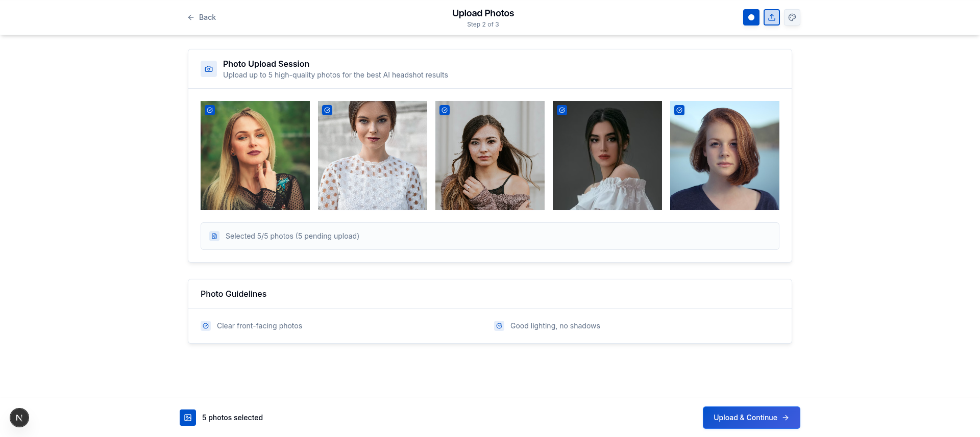Viewport: 980px width, 437px height.
Task: Click check icon beside Clear front-facing photos
Action: click(x=206, y=326)
